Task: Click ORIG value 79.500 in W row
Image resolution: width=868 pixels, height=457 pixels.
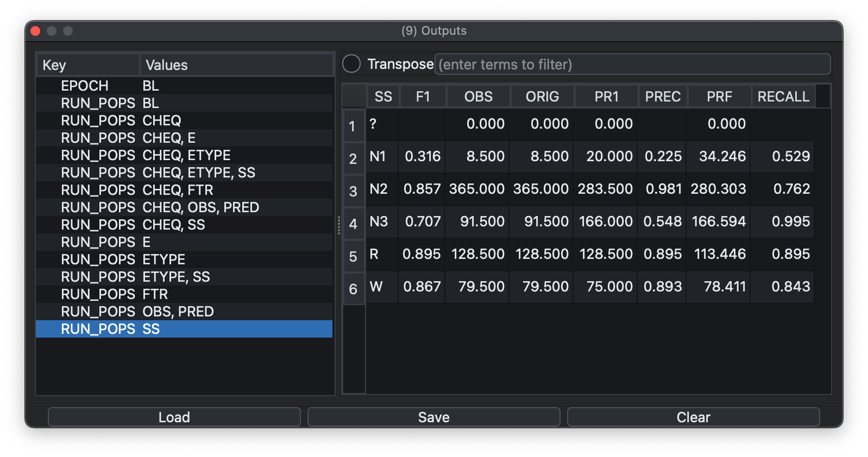Action: tap(542, 287)
